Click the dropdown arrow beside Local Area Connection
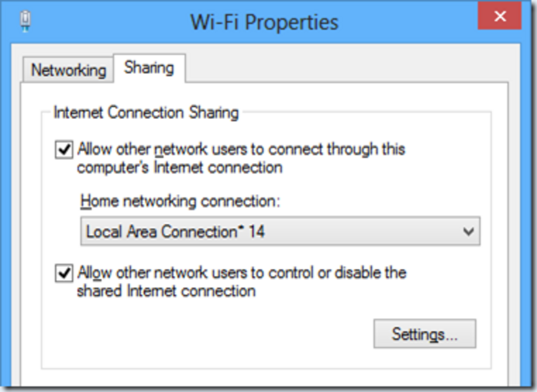This screenshot has height=392, width=537. tap(468, 231)
